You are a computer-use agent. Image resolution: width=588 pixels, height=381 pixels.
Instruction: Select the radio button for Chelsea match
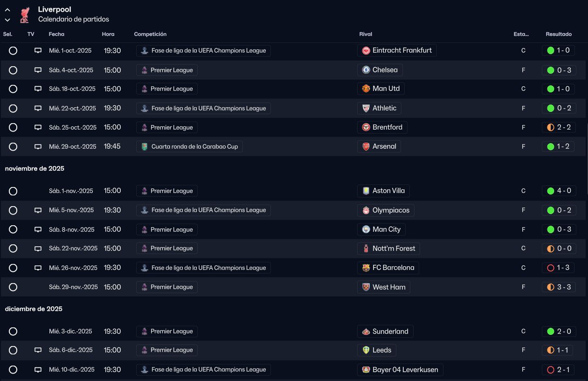tap(13, 70)
